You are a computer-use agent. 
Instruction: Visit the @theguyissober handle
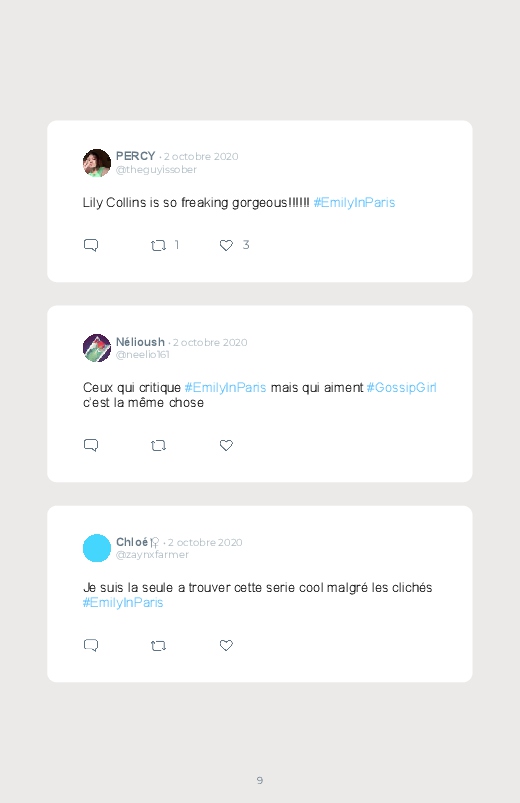156,170
